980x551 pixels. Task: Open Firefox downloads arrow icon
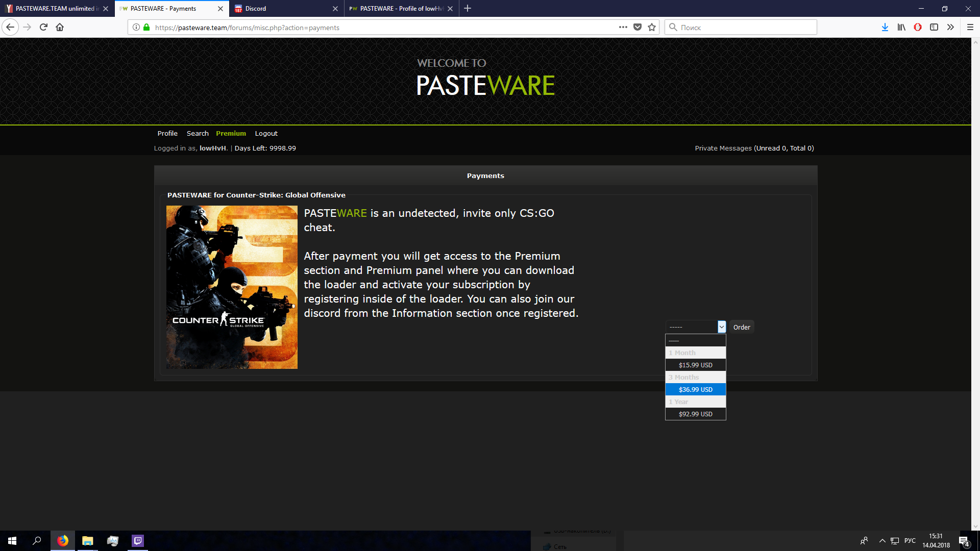(x=885, y=28)
